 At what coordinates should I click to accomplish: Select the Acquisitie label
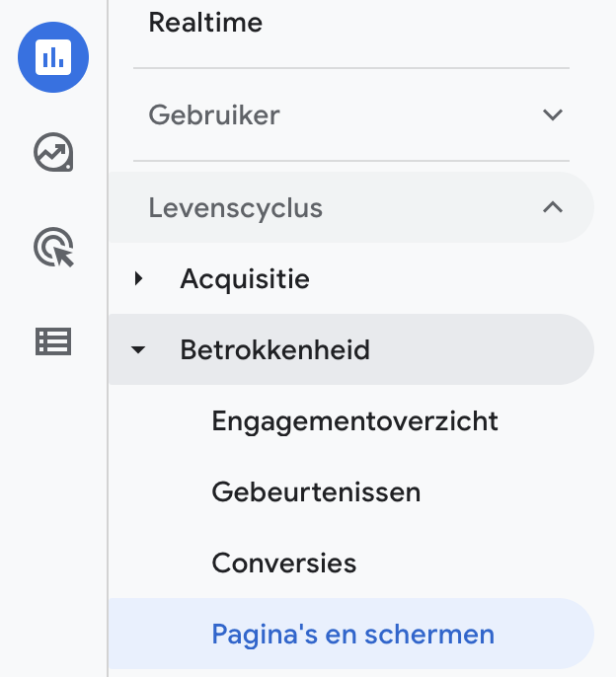point(245,279)
